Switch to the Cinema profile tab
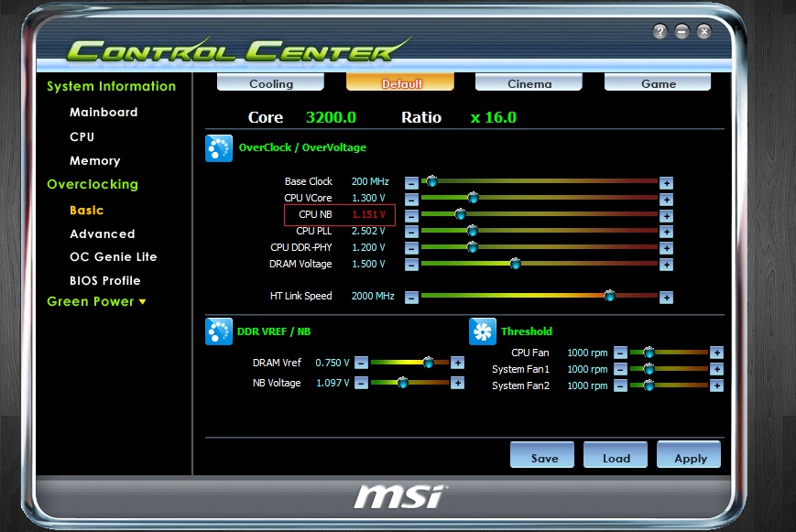The height and width of the screenshot is (532, 796). (529, 82)
